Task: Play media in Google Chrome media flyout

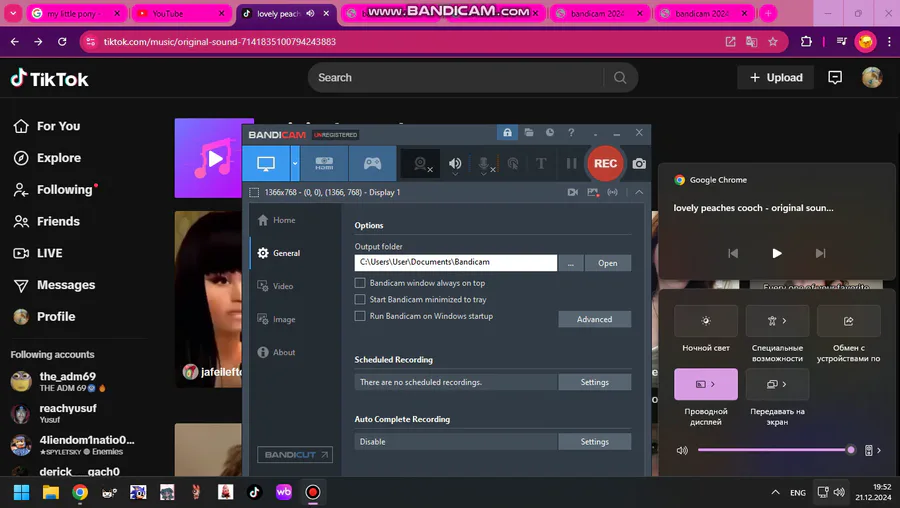Action: (x=777, y=253)
